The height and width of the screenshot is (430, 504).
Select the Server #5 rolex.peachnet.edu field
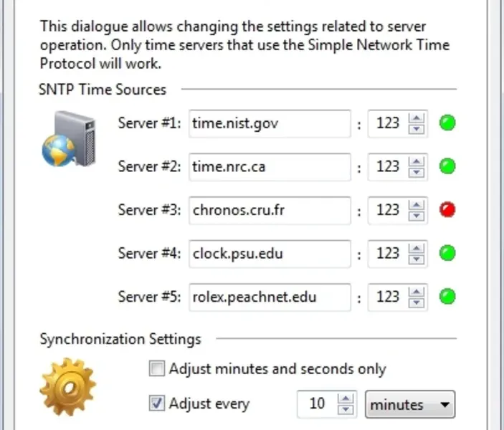pos(270,295)
